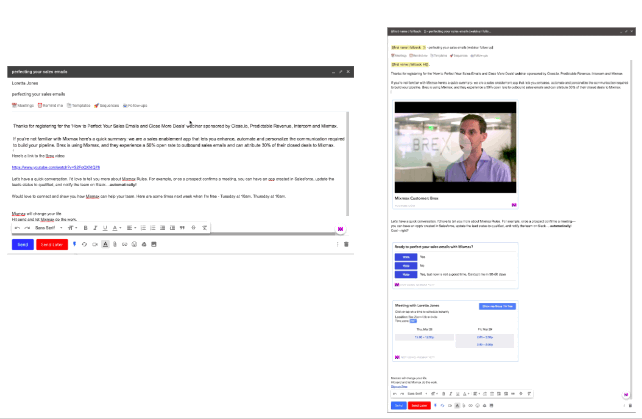Screen dimensions: 642x419
Task: Insert an emoji in the left compose window
Action: [134, 245]
